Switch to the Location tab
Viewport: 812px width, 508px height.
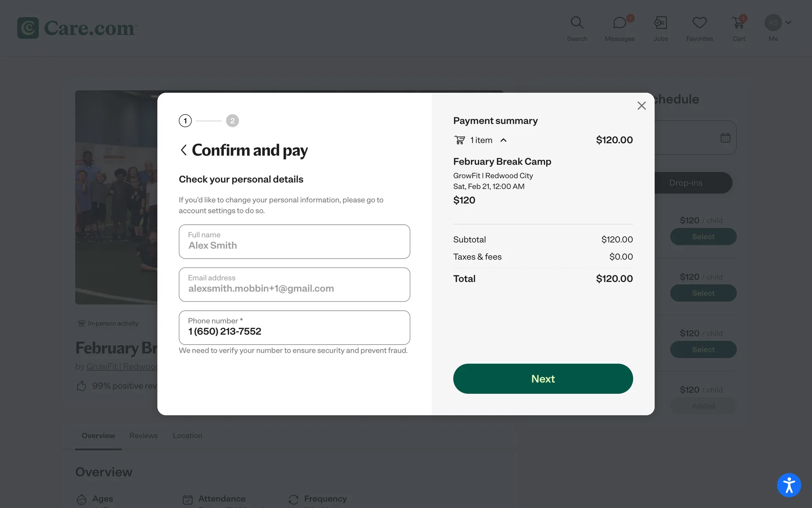tap(187, 436)
